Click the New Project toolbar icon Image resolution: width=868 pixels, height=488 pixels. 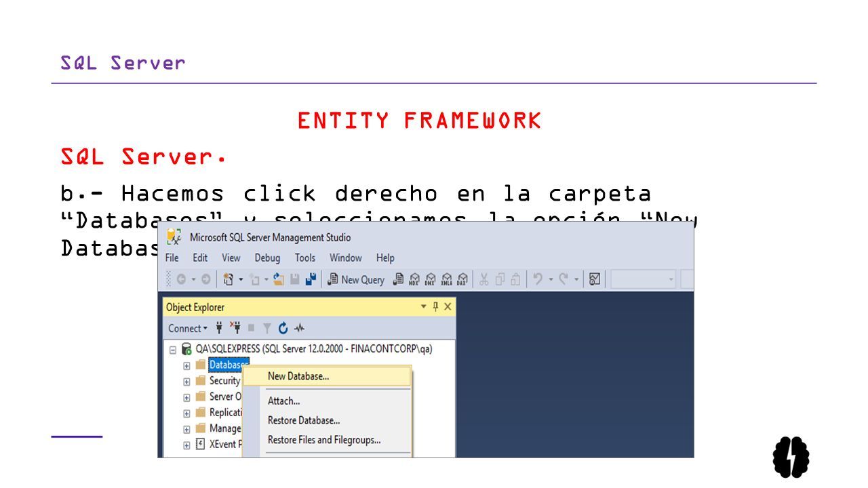(229, 279)
